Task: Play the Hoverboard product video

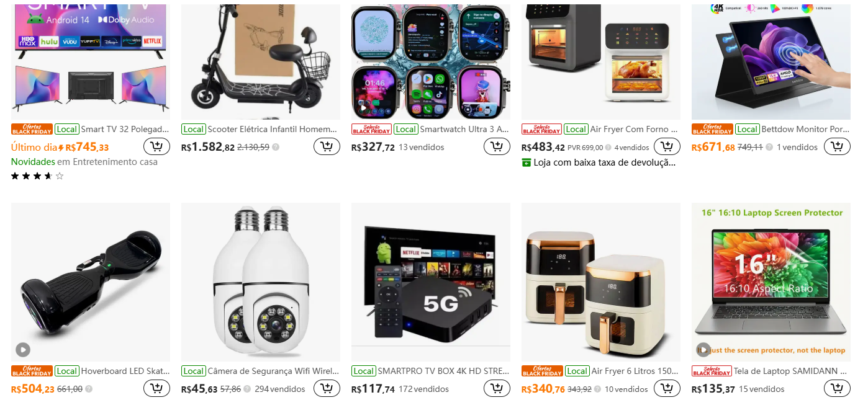Action: tap(23, 350)
